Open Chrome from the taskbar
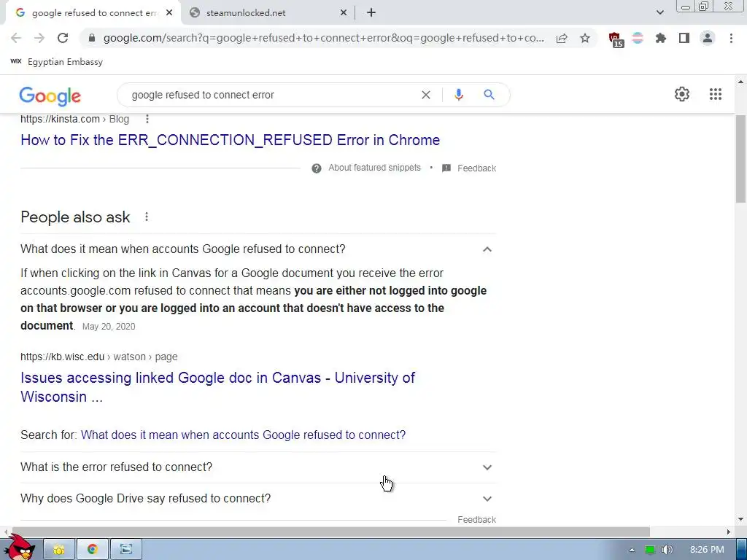The image size is (747, 560). pyautogui.click(x=93, y=549)
